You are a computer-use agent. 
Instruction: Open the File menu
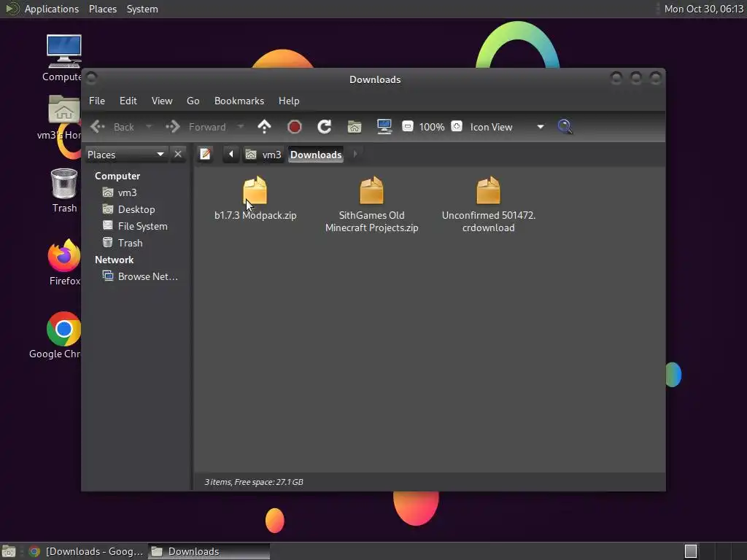(97, 101)
